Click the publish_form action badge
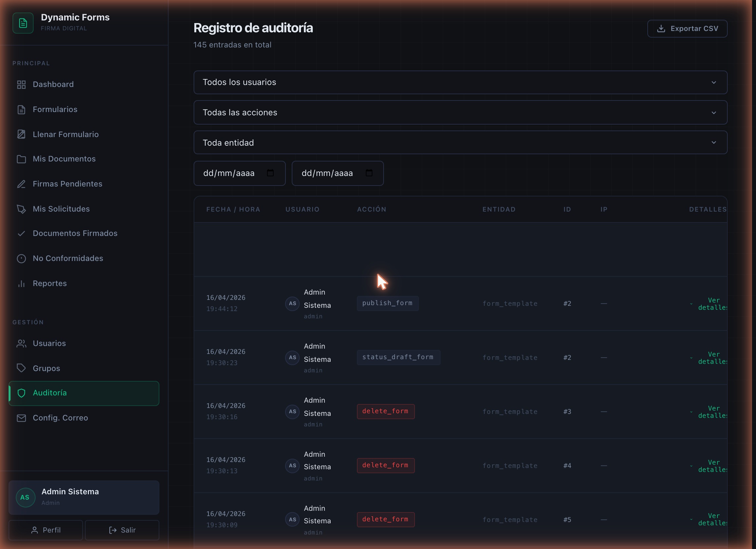The width and height of the screenshot is (756, 549). (x=388, y=303)
